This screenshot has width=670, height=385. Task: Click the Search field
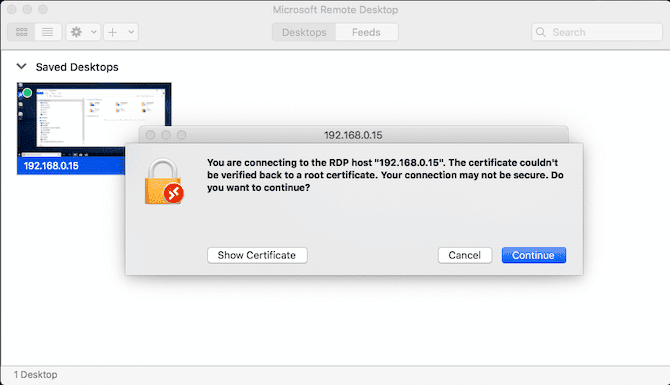(x=597, y=32)
